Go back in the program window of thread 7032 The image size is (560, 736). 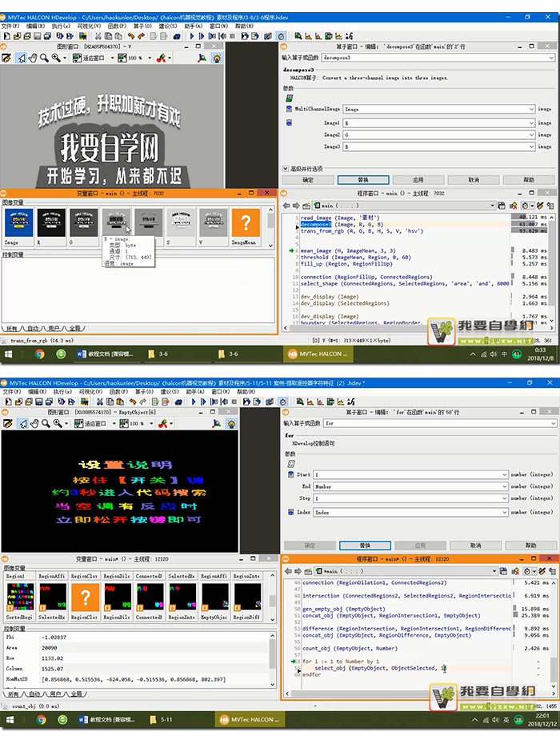pos(286,206)
